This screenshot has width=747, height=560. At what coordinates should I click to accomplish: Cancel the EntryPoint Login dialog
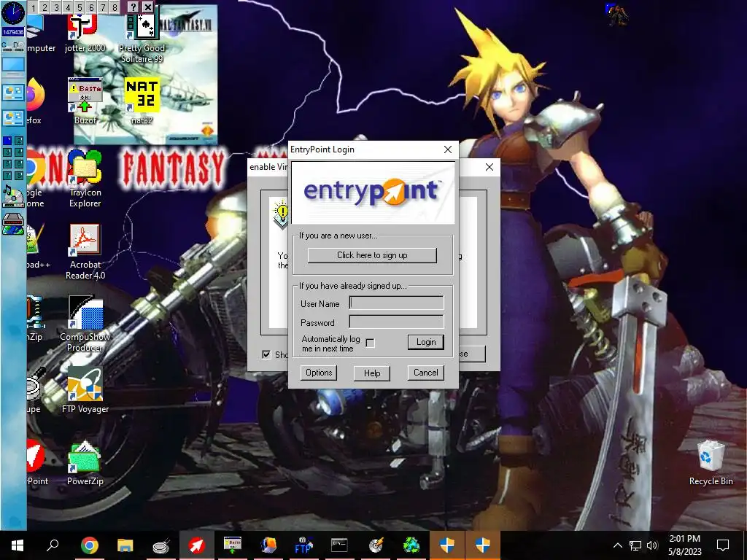(x=425, y=373)
